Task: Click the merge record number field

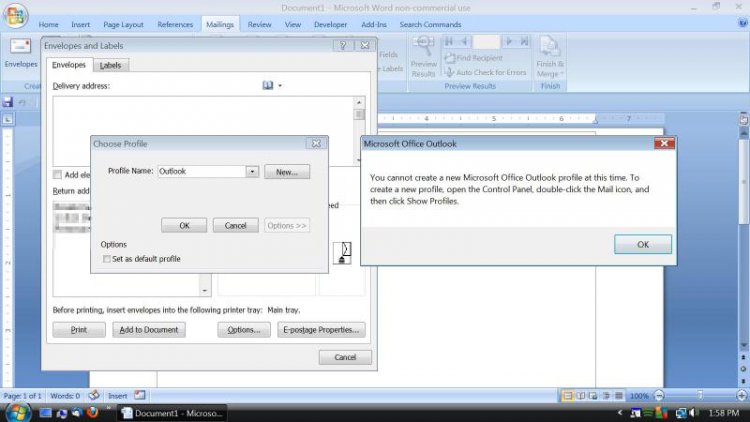Action: coord(486,42)
